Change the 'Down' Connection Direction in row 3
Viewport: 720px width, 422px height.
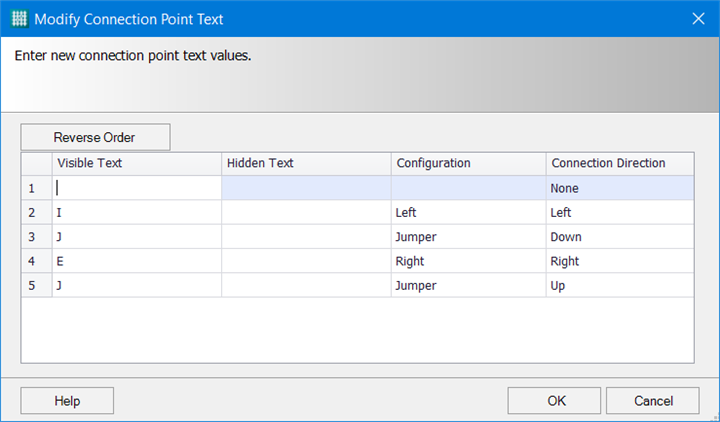pos(620,237)
